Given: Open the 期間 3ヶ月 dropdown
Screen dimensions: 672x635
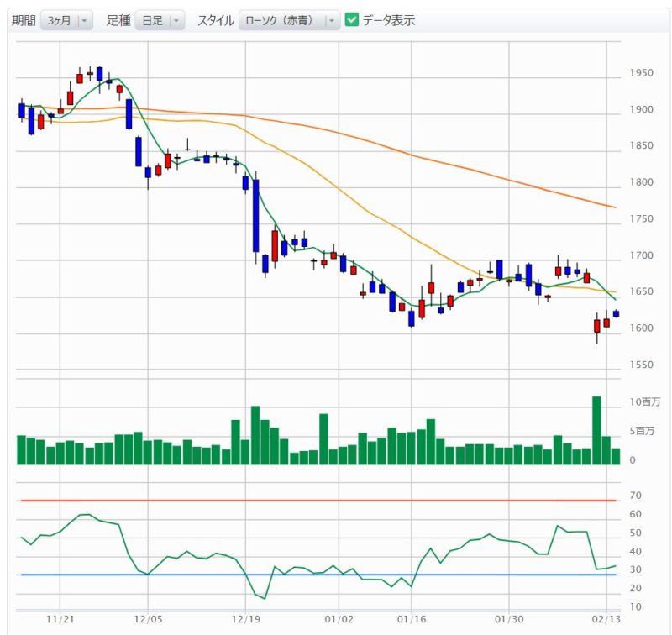Looking at the screenshot, I should (x=66, y=20).
